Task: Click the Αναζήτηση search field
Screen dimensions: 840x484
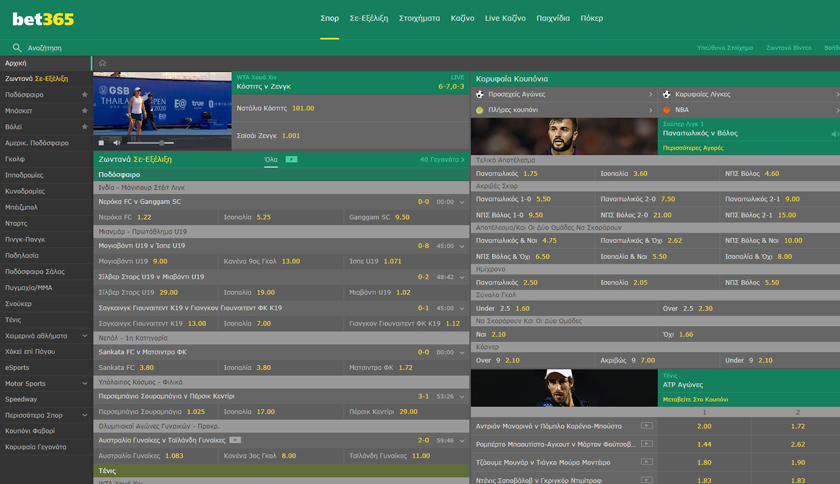Action: click(x=44, y=48)
